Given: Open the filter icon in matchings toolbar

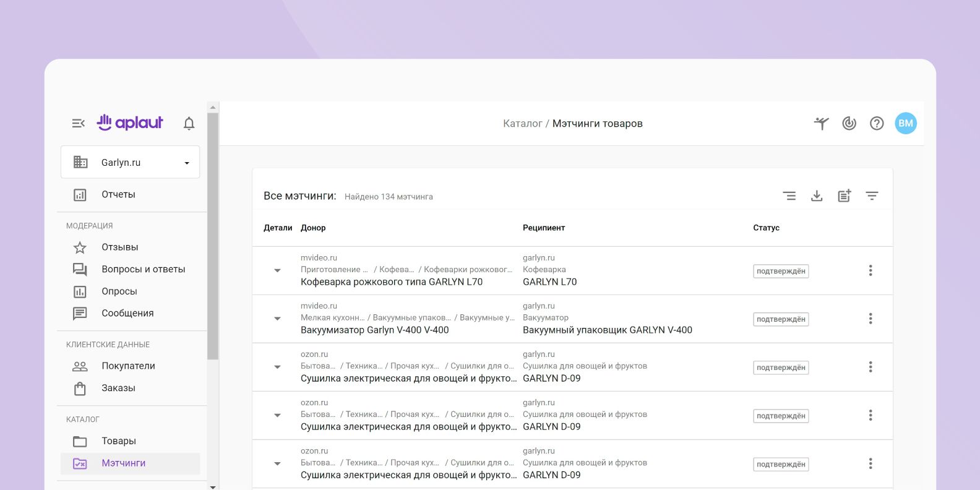Looking at the screenshot, I should 872,196.
